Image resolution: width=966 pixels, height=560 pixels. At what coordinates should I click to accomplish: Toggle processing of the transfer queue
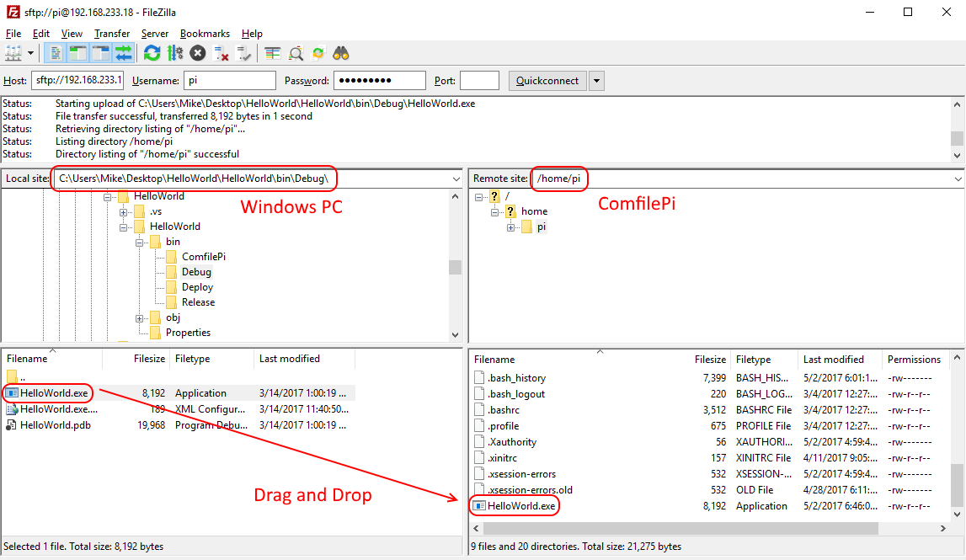[x=174, y=53]
